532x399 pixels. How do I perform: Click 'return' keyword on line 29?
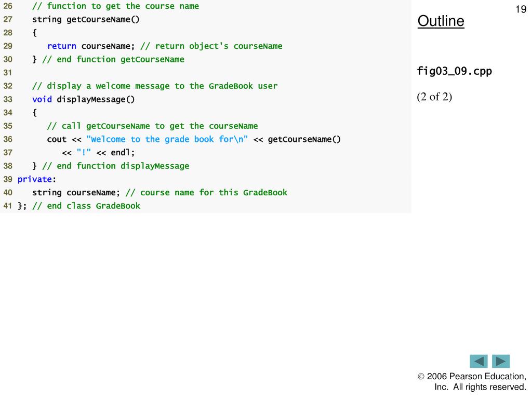tap(62, 46)
